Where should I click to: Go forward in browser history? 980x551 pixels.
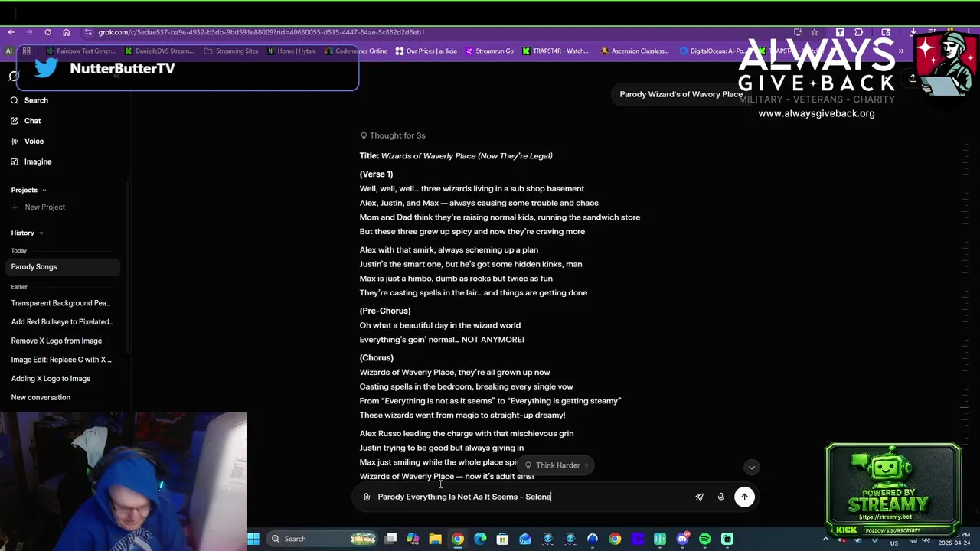pyautogui.click(x=29, y=32)
